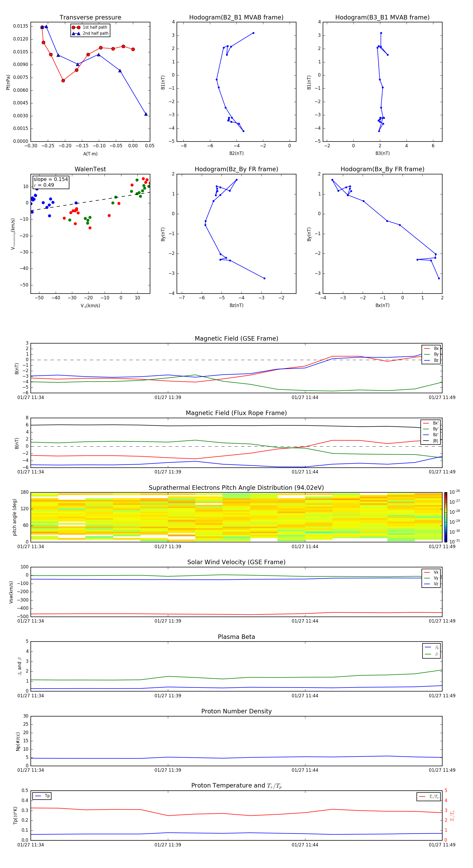Click the "0.0135" tick on Transverse pressure axis
Screen dimensions: 473x868
point(20,26)
